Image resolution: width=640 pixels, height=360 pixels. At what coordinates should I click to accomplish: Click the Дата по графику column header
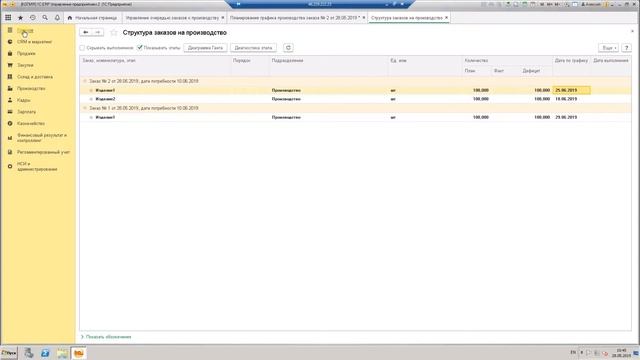tap(571, 60)
